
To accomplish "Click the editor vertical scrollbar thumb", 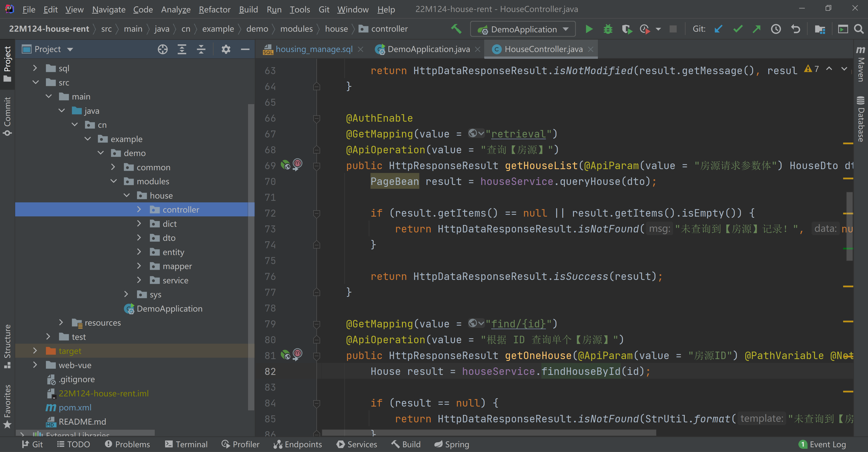I will click(x=849, y=226).
